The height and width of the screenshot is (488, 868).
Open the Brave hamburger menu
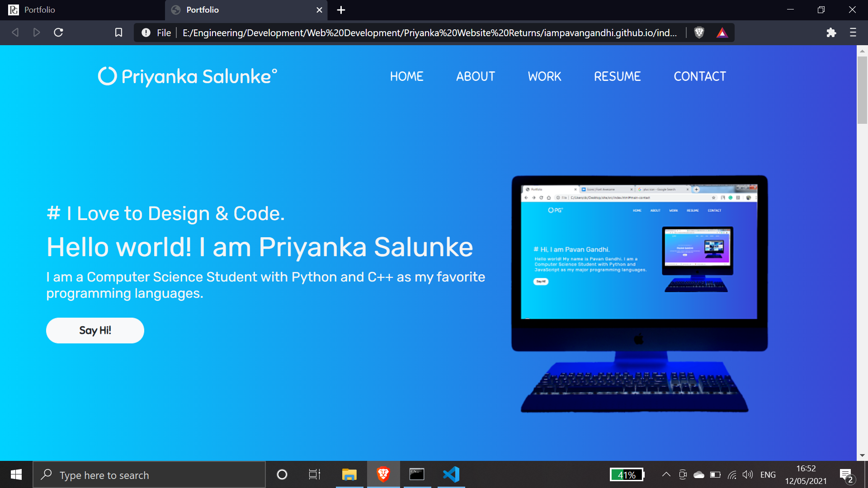pos(853,33)
